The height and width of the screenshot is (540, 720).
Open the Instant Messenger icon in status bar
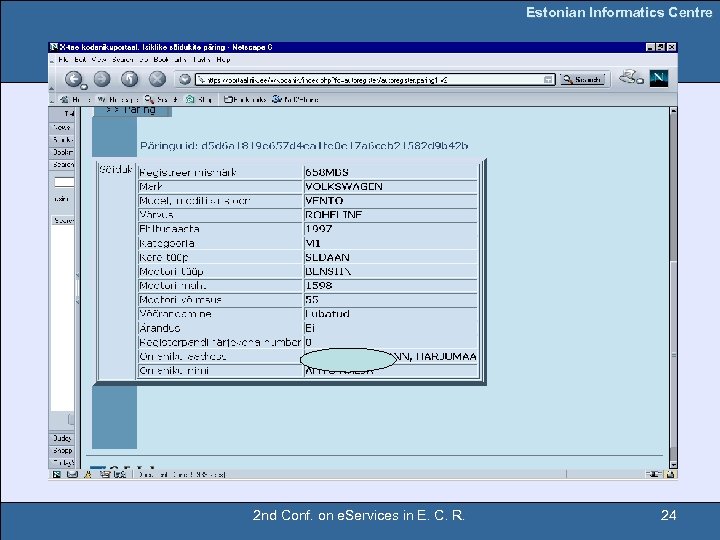click(x=88, y=474)
